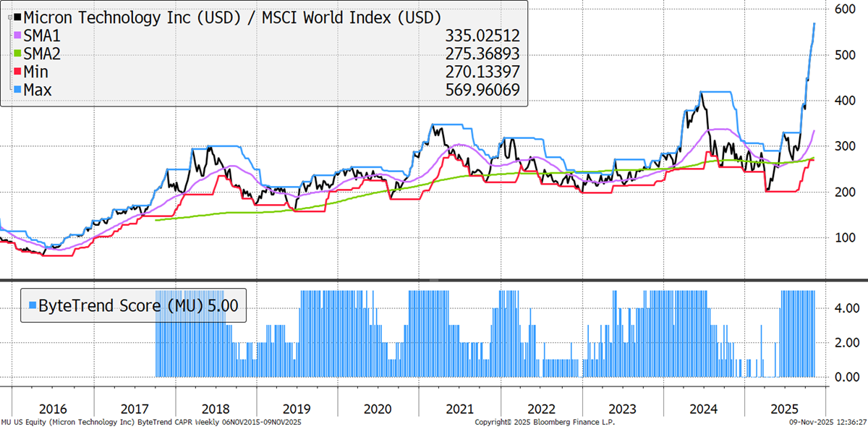Click the green SMA2 legend swatch
This screenshot has height=427, width=868.
pyautogui.click(x=18, y=54)
